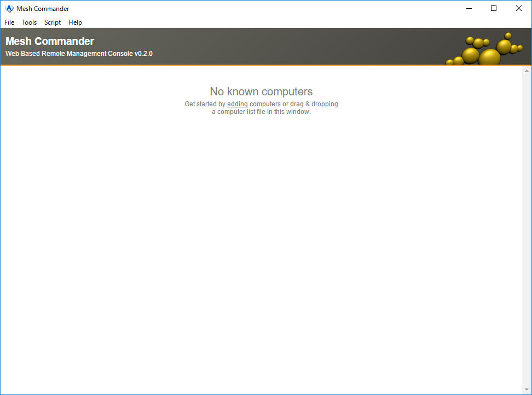Viewport: 532px width, 395px height.
Task: Click the "No known computers" heading
Action: pyautogui.click(x=261, y=91)
